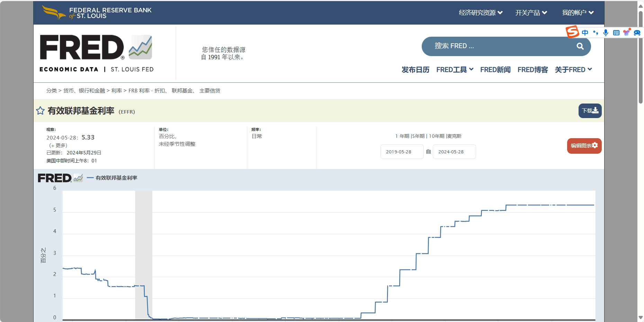The width and height of the screenshot is (644, 322).
Task: Toggle Chinese input mode 中 icon
Action: pyautogui.click(x=585, y=33)
